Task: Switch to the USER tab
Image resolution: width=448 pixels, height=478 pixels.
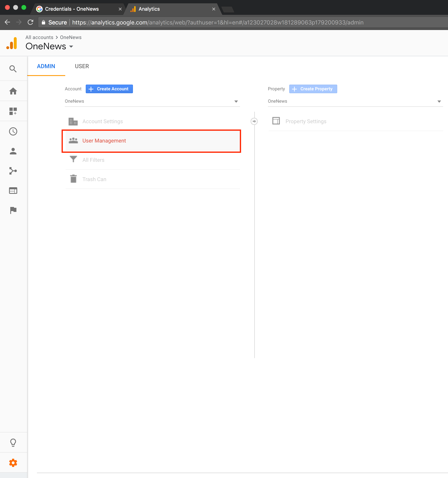Action: click(x=82, y=66)
